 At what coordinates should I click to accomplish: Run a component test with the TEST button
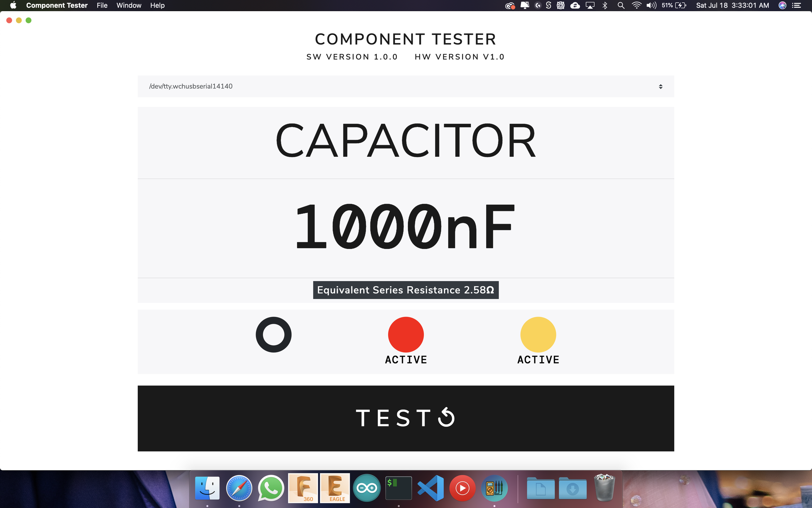click(405, 418)
